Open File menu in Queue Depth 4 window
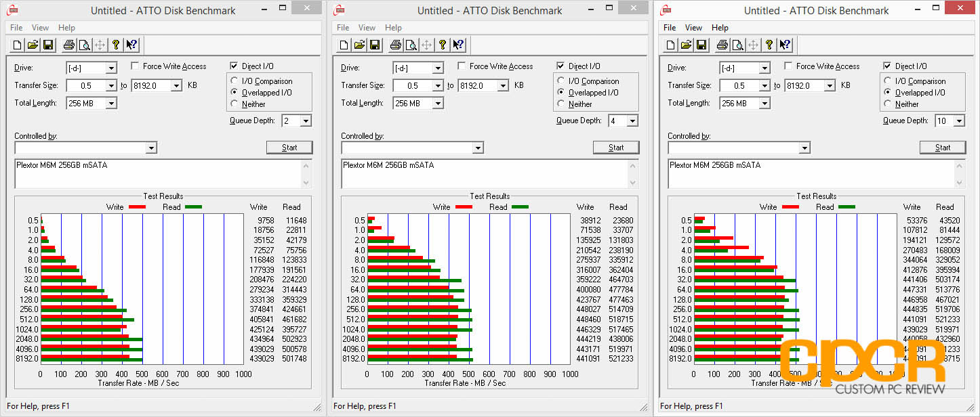This screenshot has height=417, width=980. (x=343, y=28)
